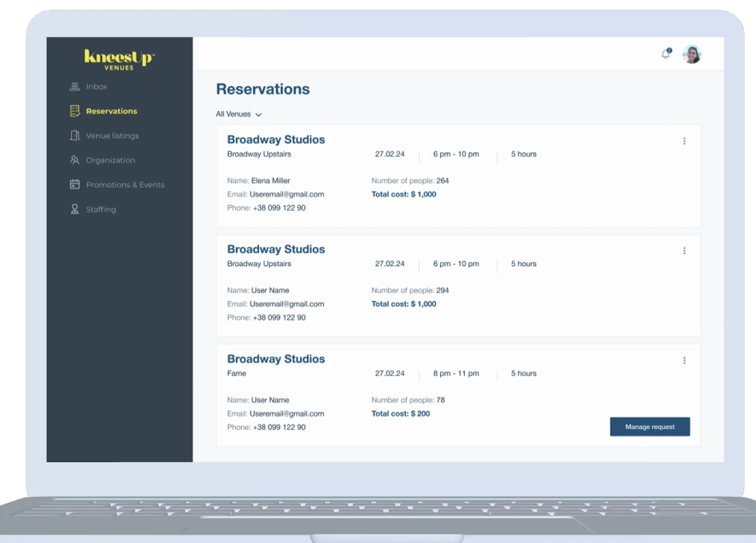Select Venue listings in sidebar

pyautogui.click(x=112, y=136)
